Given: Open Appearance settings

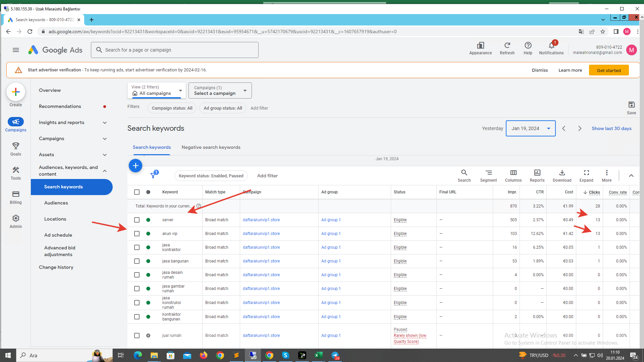Looking at the screenshot, I should [480, 49].
